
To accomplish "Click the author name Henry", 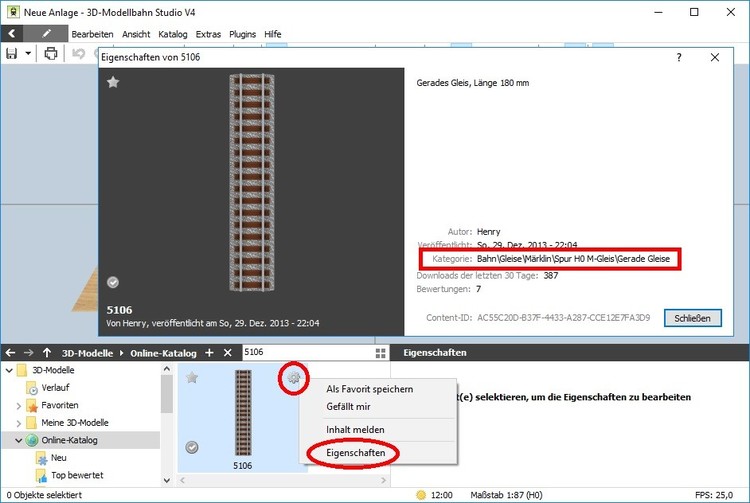I will 488,232.
